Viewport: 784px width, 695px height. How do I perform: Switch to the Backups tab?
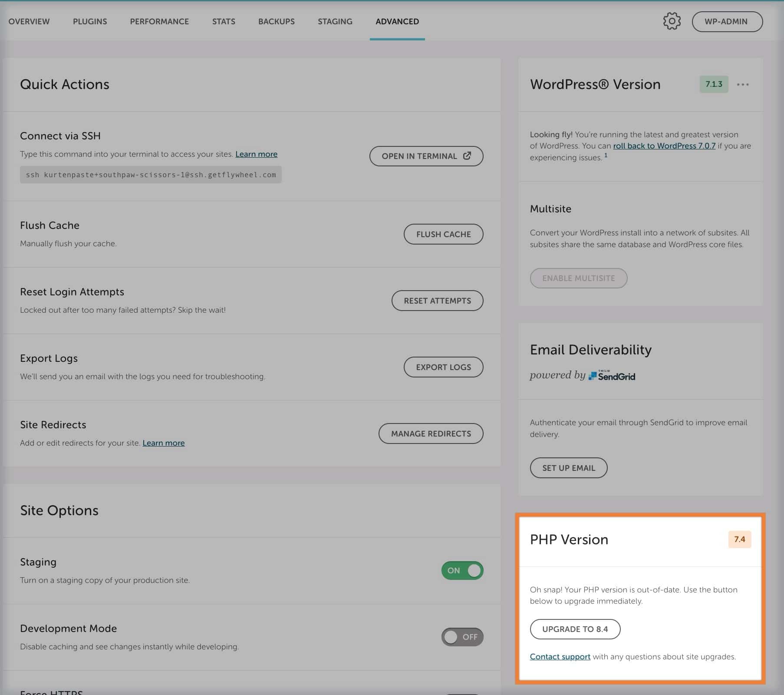click(277, 21)
